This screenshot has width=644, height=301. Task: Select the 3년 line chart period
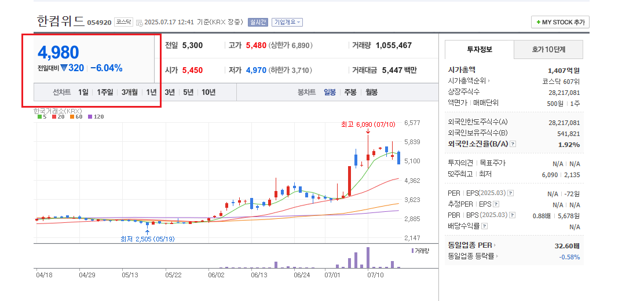click(x=170, y=93)
